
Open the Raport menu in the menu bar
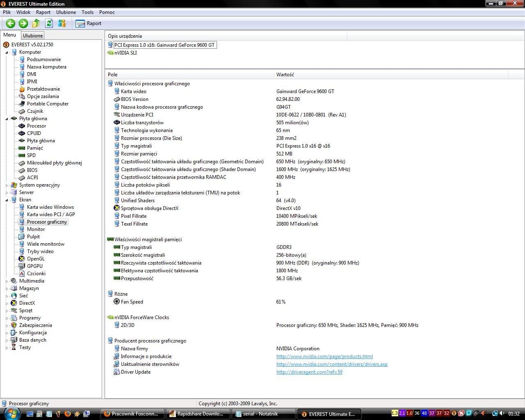coord(43,12)
